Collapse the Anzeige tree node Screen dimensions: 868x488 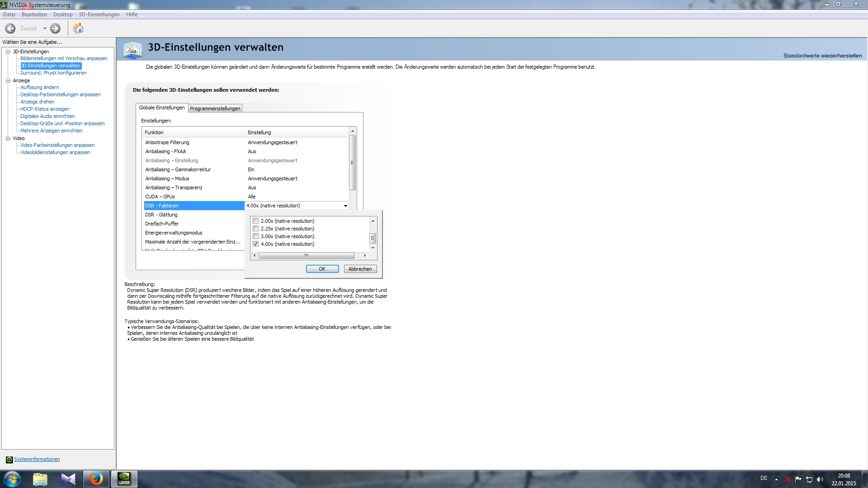pyautogui.click(x=8, y=80)
